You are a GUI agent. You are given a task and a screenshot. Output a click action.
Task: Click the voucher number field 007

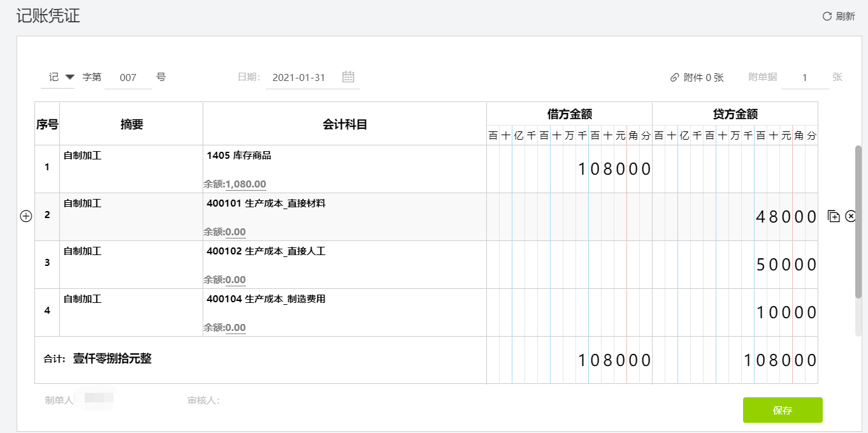tap(128, 78)
